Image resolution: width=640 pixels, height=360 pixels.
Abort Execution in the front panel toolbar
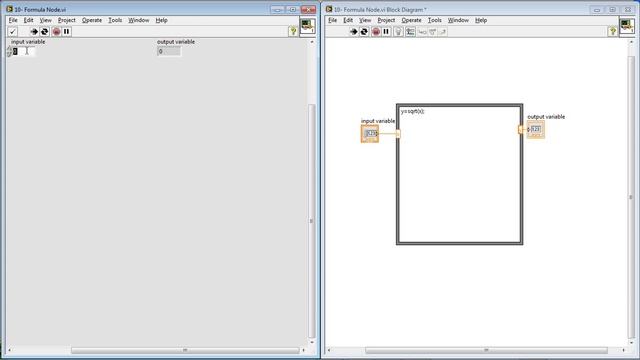pos(56,31)
